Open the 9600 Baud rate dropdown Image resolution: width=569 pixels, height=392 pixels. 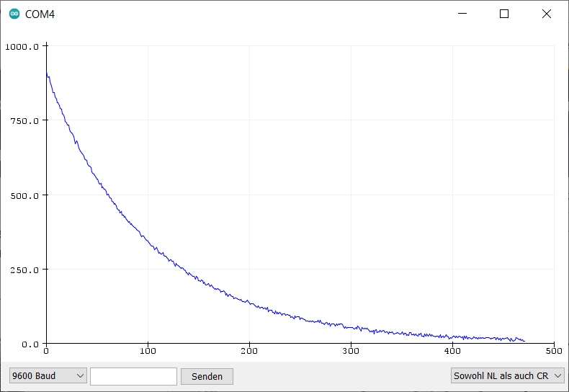click(x=48, y=376)
